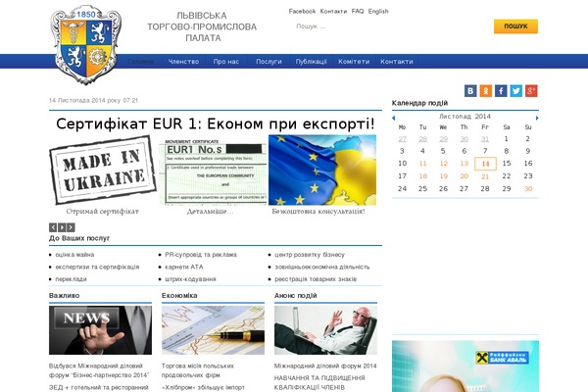
Task: Click the Листопад 2014 calendar title
Action: point(465,117)
